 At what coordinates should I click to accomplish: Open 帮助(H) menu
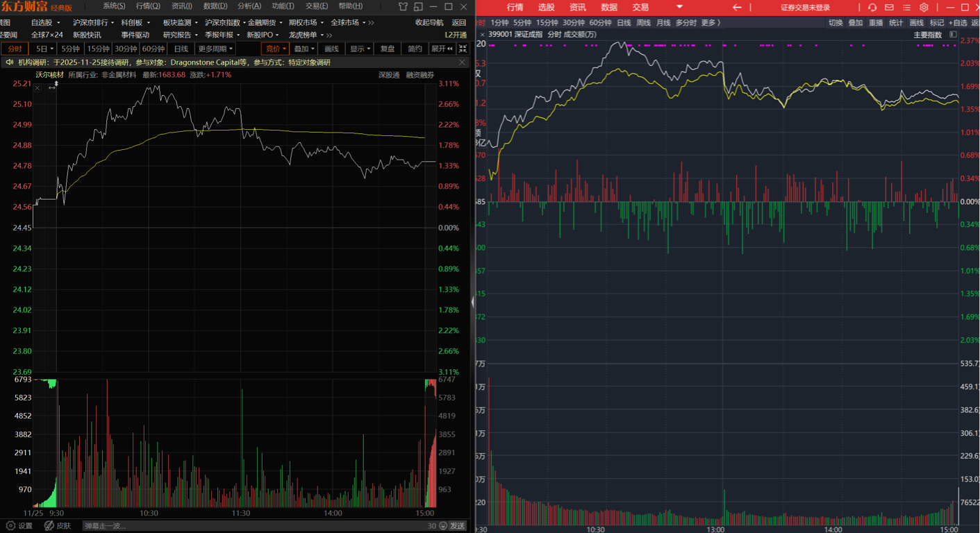(351, 6)
